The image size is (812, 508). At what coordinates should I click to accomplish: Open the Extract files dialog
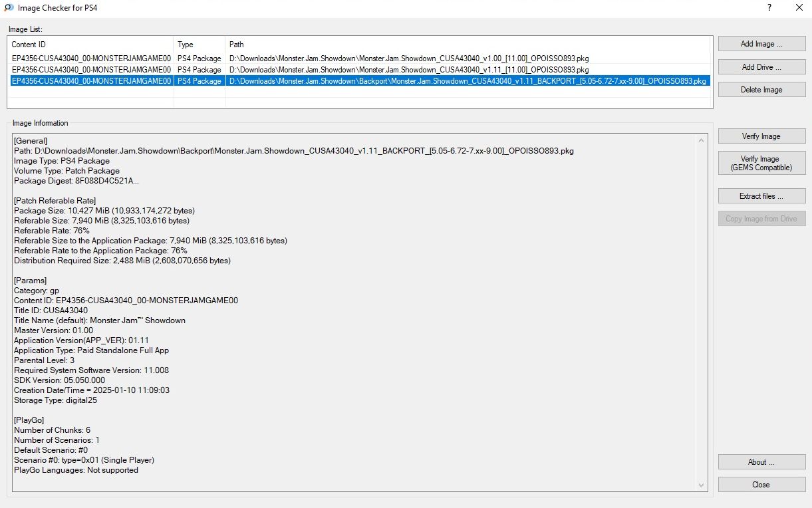coord(761,196)
